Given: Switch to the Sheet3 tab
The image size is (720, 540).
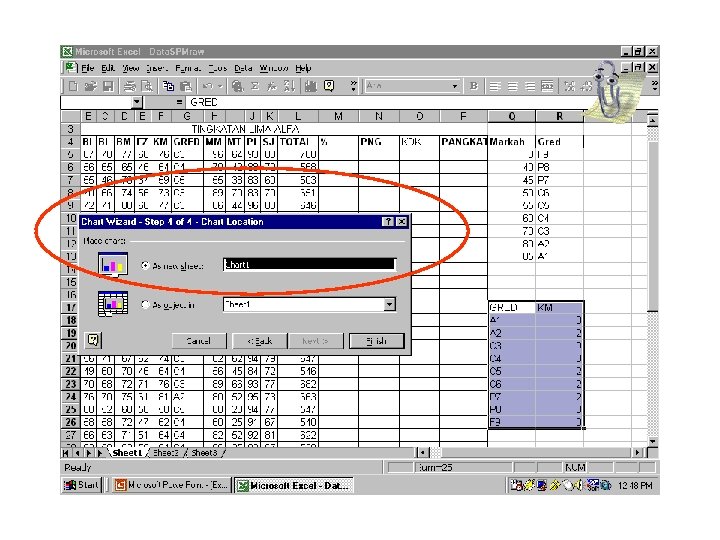Looking at the screenshot, I should pyautogui.click(x=204, y=453).
